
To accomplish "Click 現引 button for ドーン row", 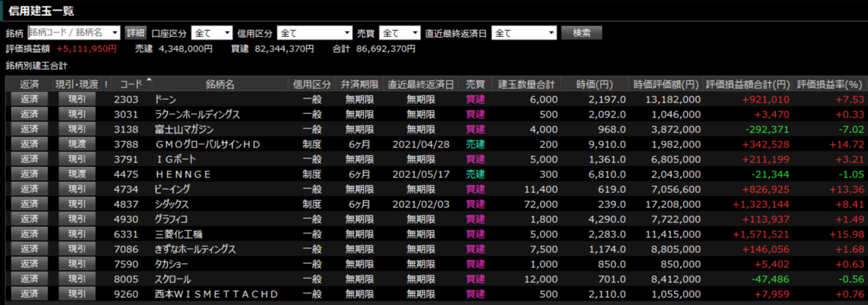I will [x=77, y=99].
